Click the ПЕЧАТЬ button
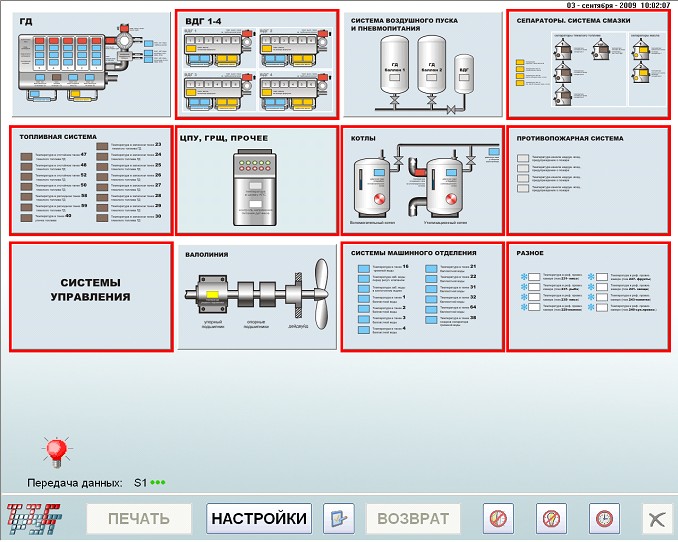678x542 pixels. point(139,518)
